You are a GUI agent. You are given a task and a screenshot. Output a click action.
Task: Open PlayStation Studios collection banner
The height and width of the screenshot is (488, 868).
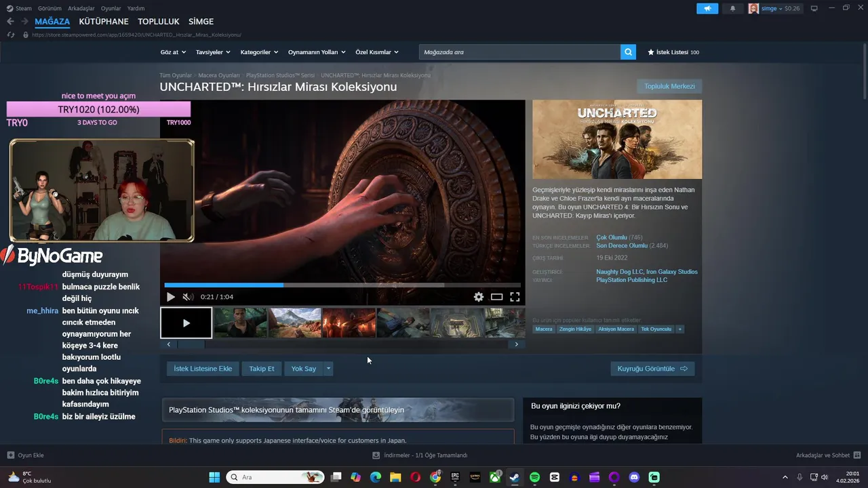(x=338, y=410)
